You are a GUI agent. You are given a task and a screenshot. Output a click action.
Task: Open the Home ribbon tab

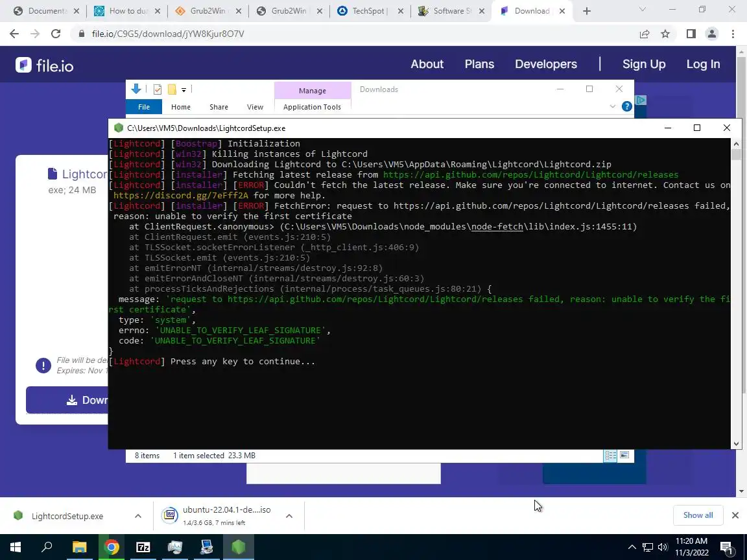click(x=180, y=107)
